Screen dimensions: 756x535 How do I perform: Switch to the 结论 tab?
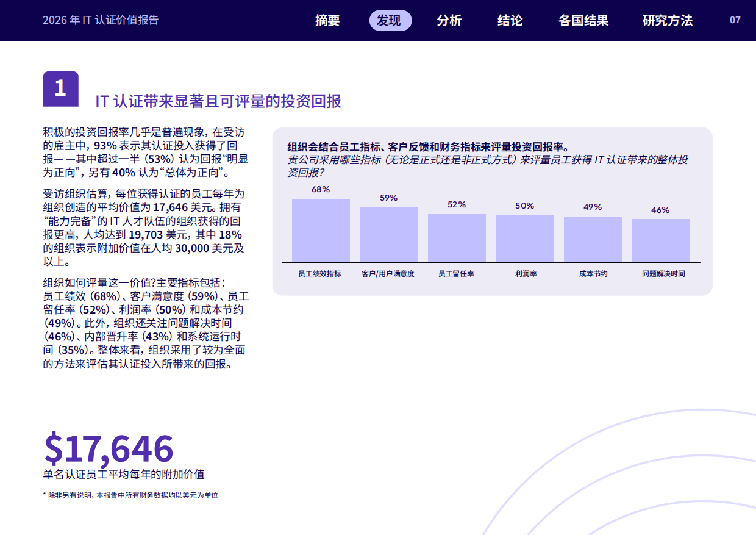pyautogui.click(x=510, y=20)
